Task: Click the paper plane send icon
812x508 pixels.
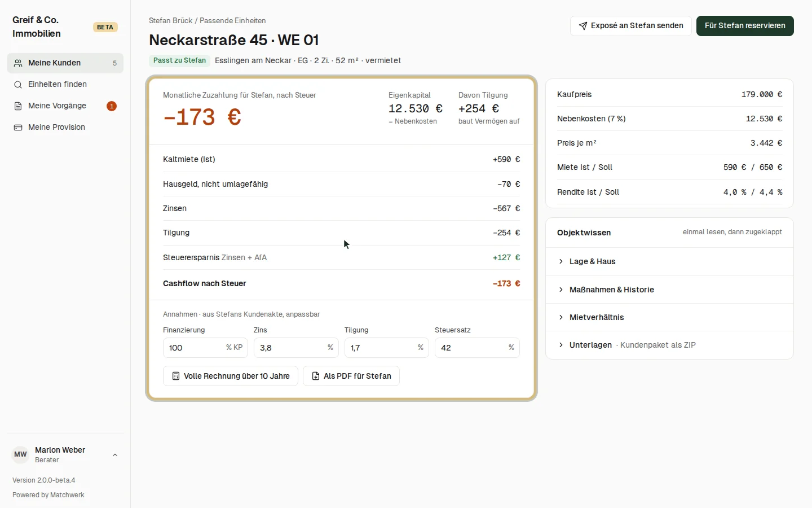Action: [583, 26]
